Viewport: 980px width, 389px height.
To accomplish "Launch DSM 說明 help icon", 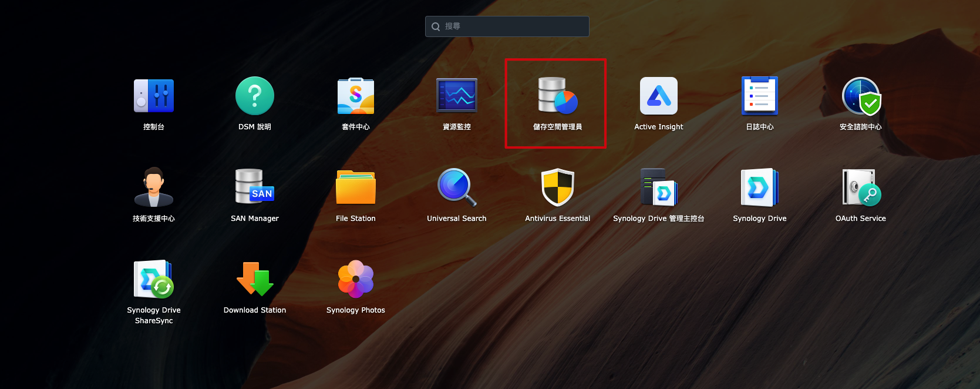I will [x=255, y=96].
